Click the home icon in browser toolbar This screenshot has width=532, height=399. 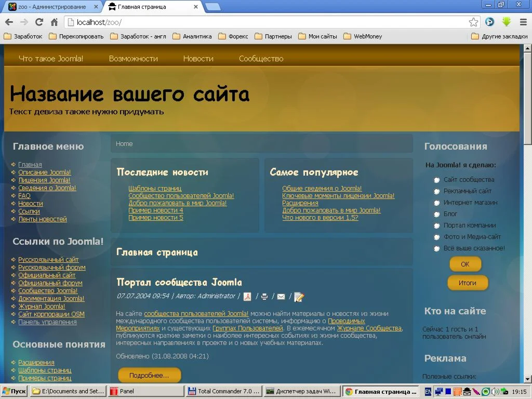point(54,22)
